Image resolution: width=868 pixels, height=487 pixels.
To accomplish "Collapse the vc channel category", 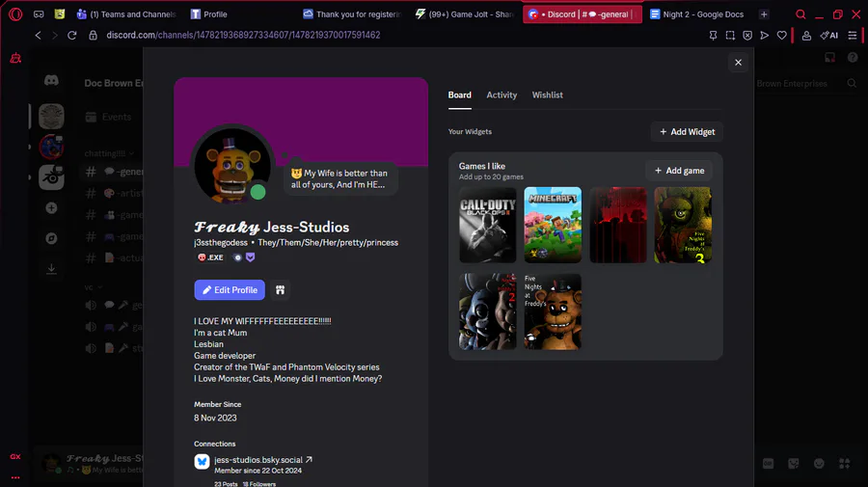I will pos(93,287).
